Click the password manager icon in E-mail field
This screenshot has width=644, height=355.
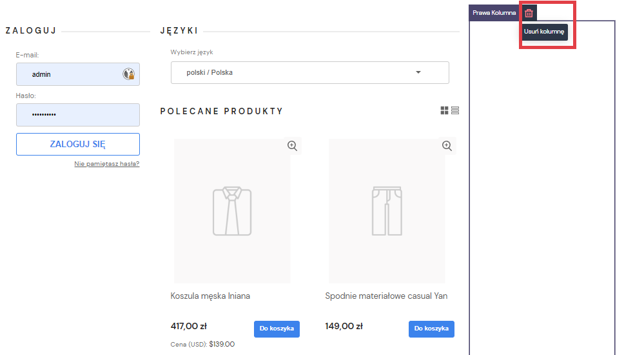[128, 74]
